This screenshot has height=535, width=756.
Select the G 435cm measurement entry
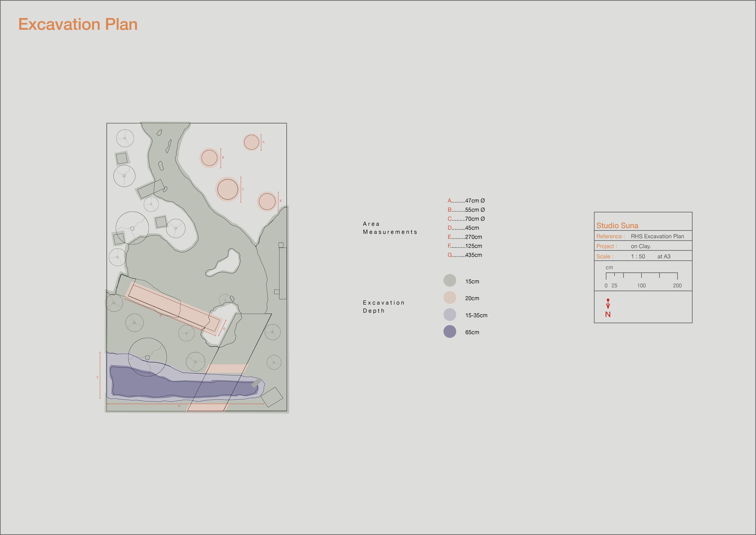(x=464, y=255)
